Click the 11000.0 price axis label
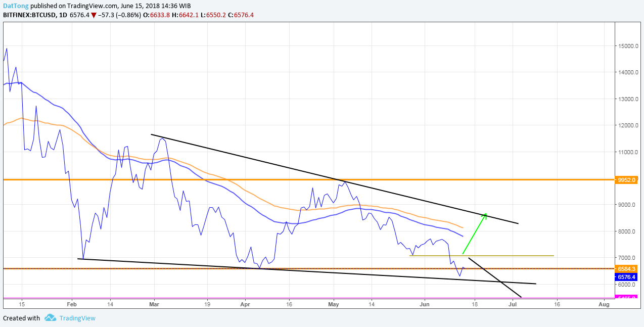The image size is (644, 327). 628,152
